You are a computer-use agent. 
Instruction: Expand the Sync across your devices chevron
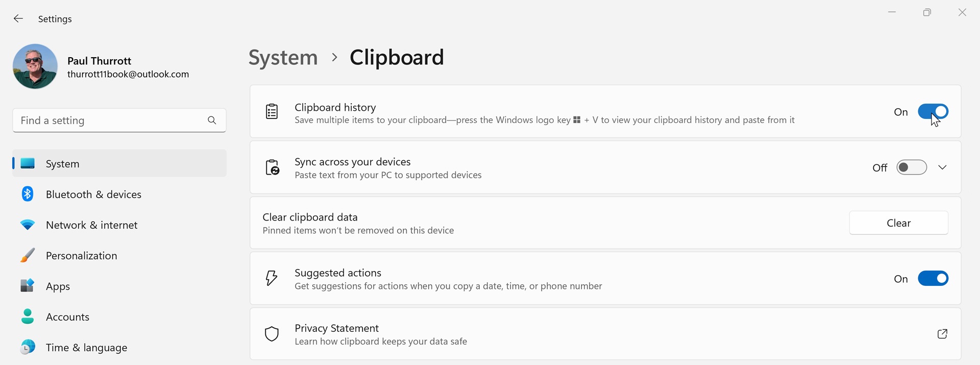click(x=942, y=167)
